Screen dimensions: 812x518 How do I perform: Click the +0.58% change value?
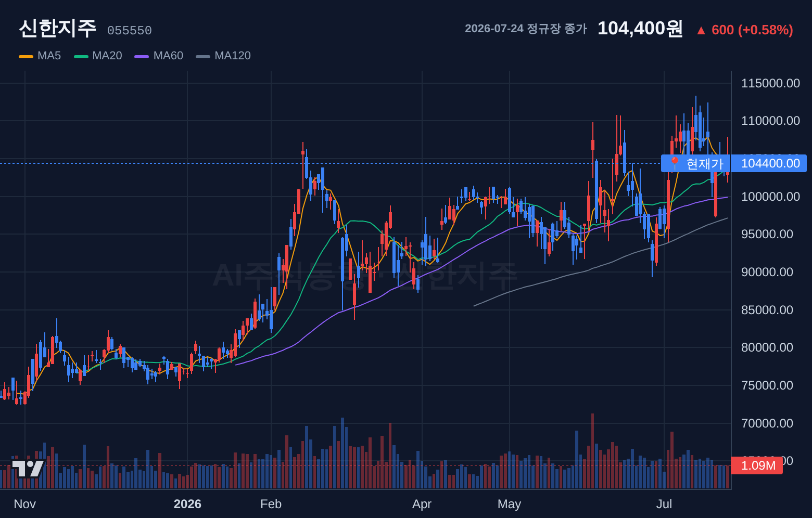pos(765,30)
